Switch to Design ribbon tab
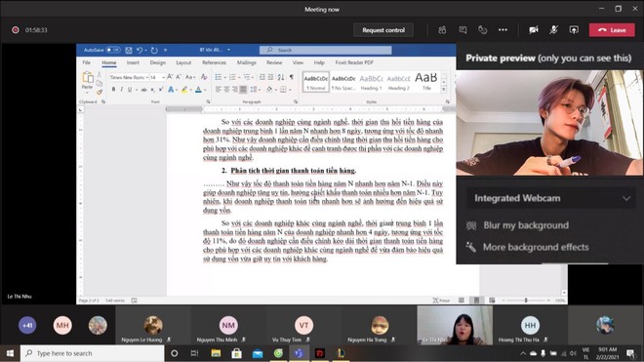 pos(158,62)
